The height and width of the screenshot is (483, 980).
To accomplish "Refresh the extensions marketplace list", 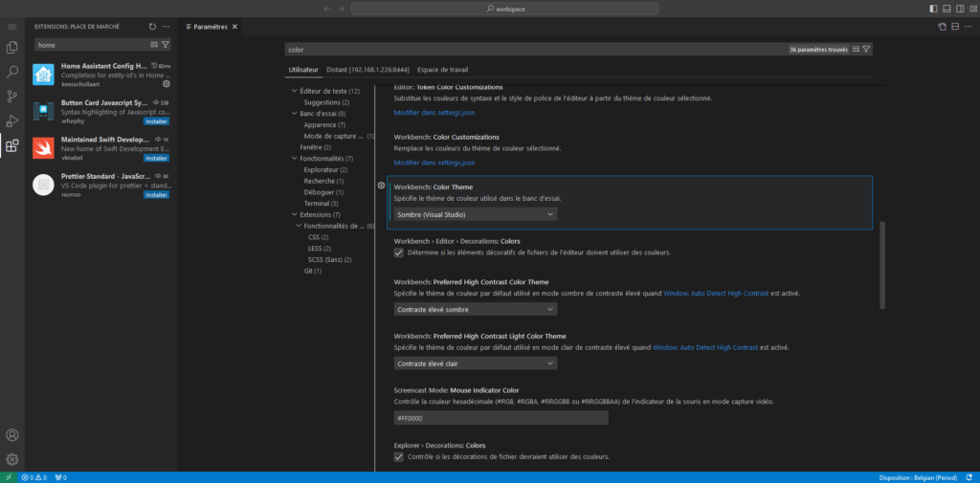I will click(152, 27).
